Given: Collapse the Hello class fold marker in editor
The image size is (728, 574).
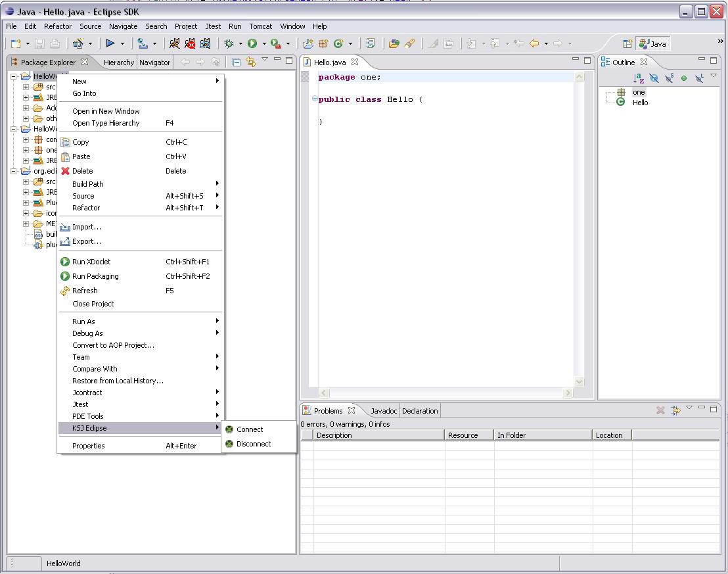Looking at the screenshot, I should [315, 99].
